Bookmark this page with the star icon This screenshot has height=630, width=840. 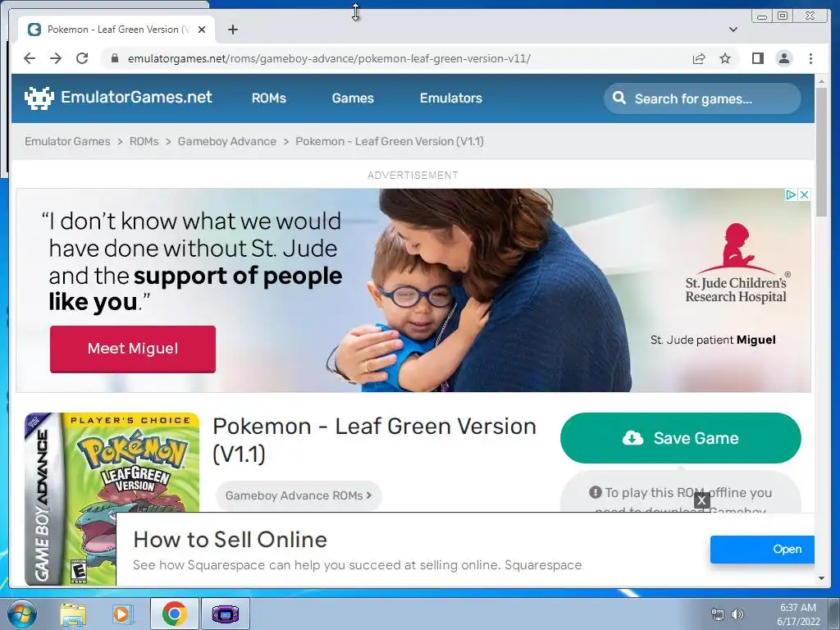pos(725,58)
